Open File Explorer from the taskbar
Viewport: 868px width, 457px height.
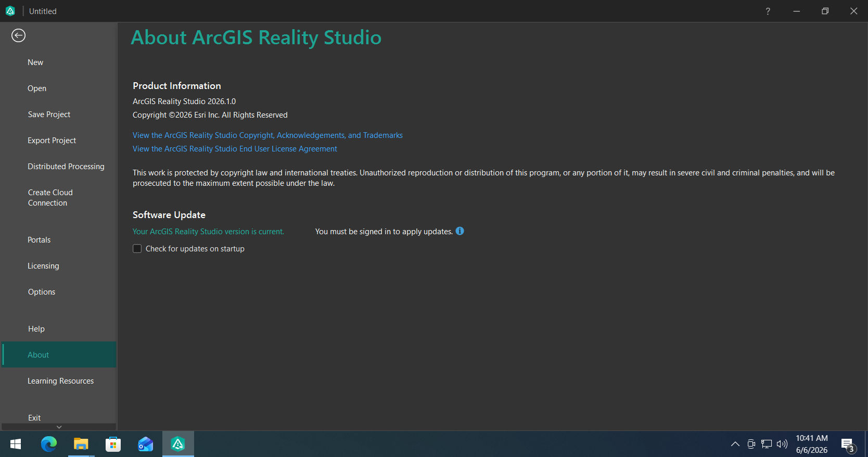[81, 444]
